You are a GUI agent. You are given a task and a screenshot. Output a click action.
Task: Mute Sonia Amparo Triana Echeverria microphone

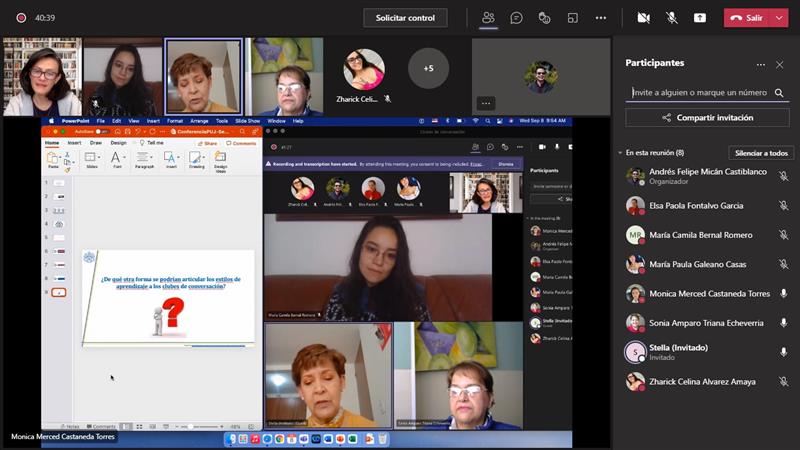coord(784,322)
